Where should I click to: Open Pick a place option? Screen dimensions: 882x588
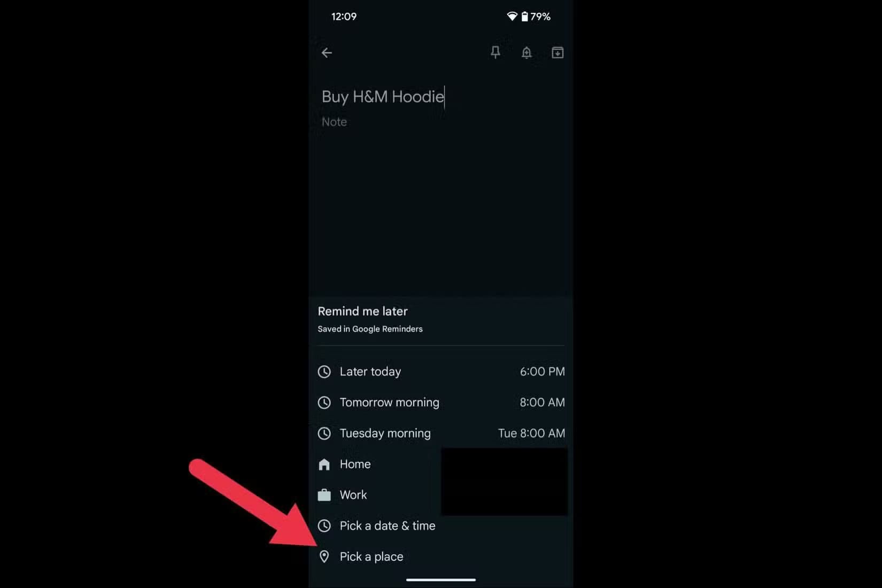click(x=441, y=556)
